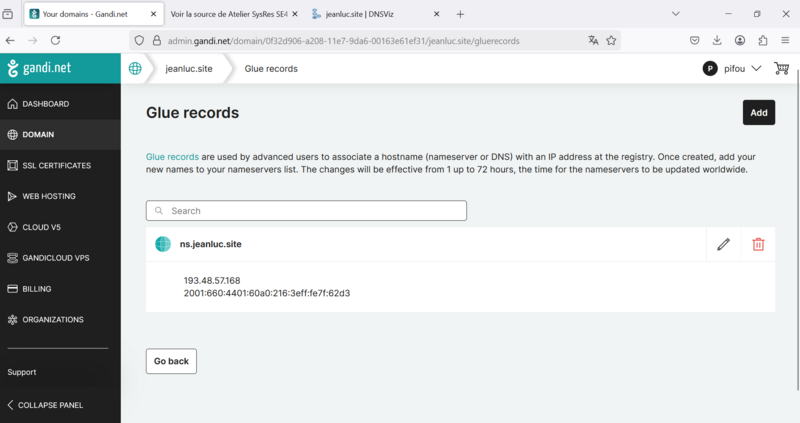
Task: Edit the ns.jeanluc.site glue record
Action: tap(724, 244)
